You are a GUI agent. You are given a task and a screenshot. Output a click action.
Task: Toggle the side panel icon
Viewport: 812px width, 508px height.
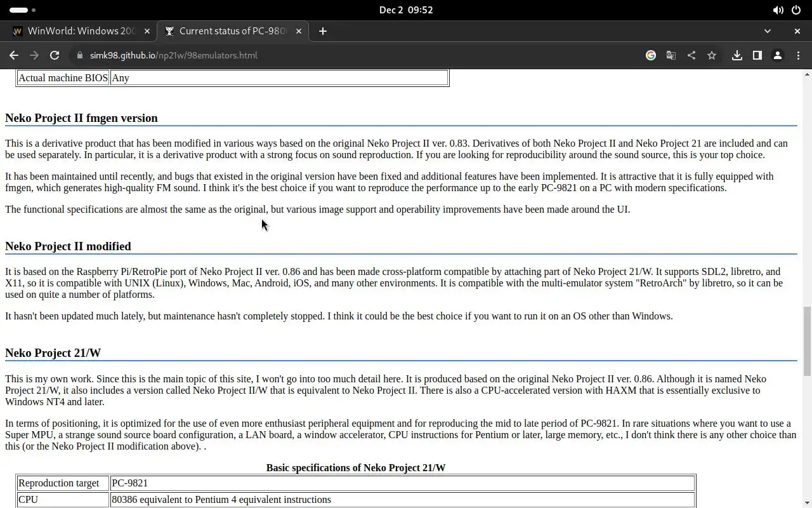[757, 55]
